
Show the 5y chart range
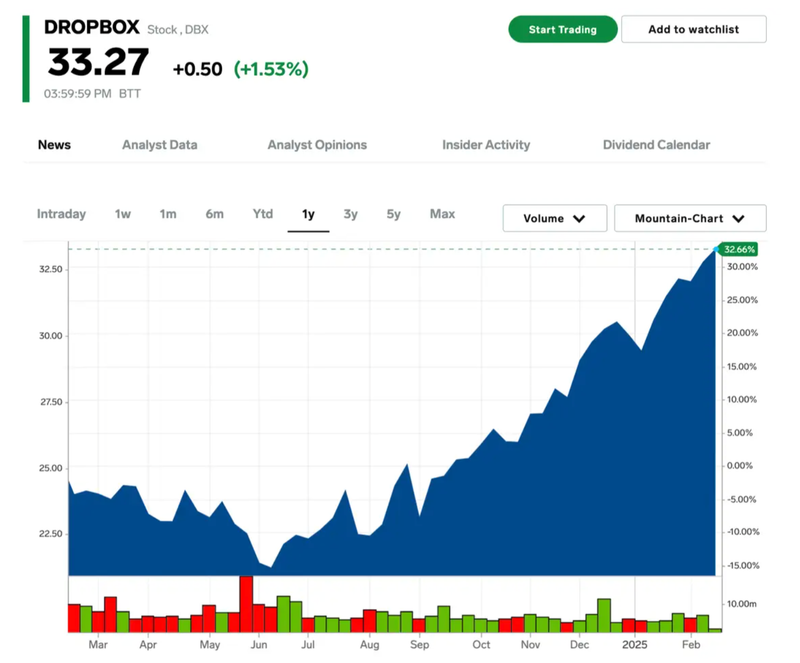coord(394,214)
